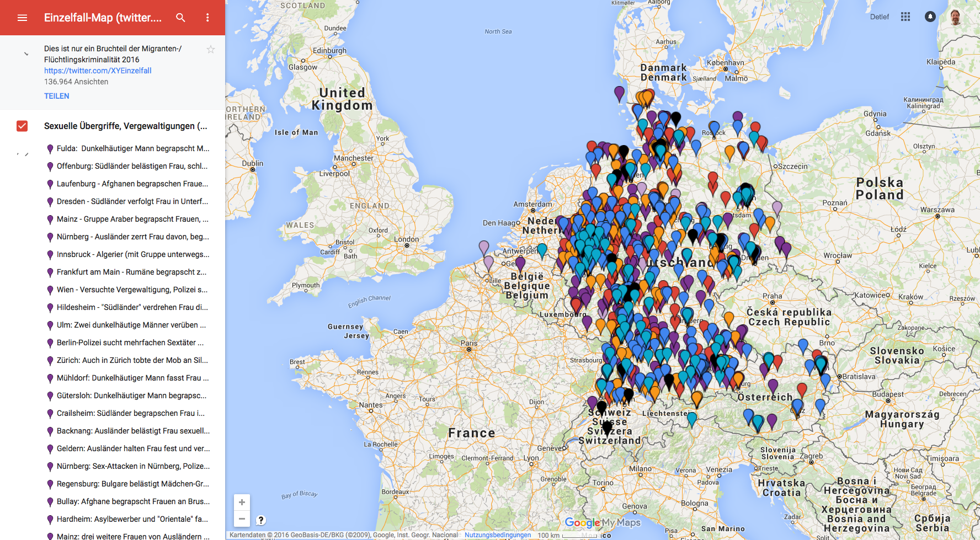980x540 pixels.
Task: Open 'Bullay: Afghane begrapscht Frauen' entry
Action: pos(133,501)
